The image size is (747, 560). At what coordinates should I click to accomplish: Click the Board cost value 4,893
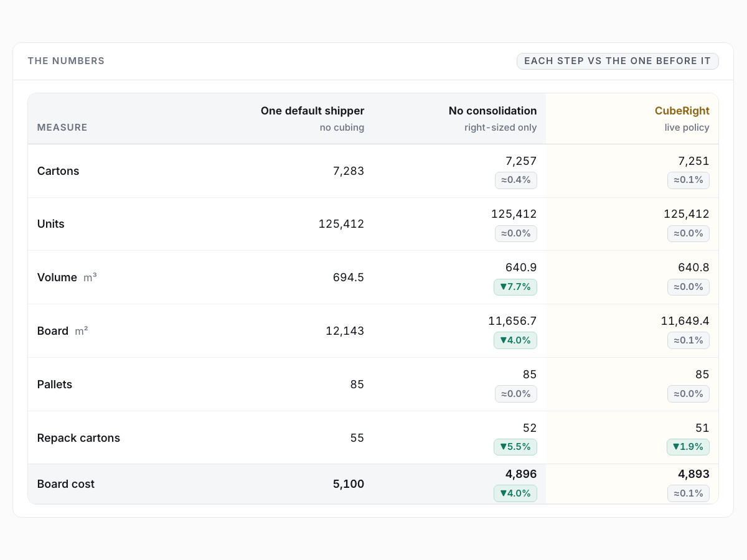pyautogui.click(x=693, y=474)
